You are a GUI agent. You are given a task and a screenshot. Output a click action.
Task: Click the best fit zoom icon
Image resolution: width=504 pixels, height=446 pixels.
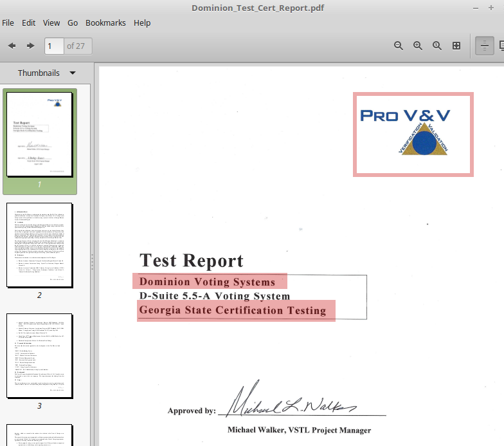coord(456,46)
